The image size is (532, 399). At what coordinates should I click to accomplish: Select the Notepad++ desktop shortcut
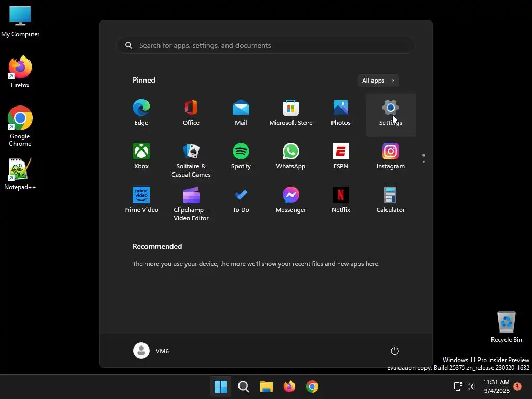20,174
